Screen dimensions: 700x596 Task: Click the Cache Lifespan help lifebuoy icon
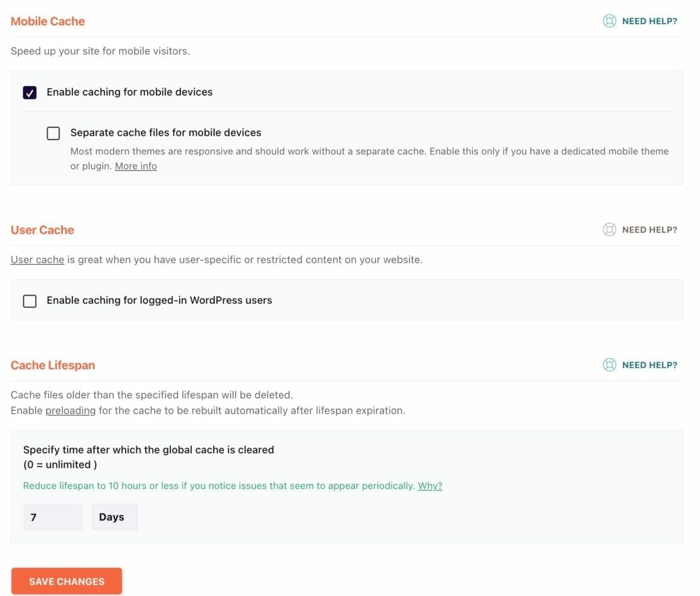click(609, 365)
